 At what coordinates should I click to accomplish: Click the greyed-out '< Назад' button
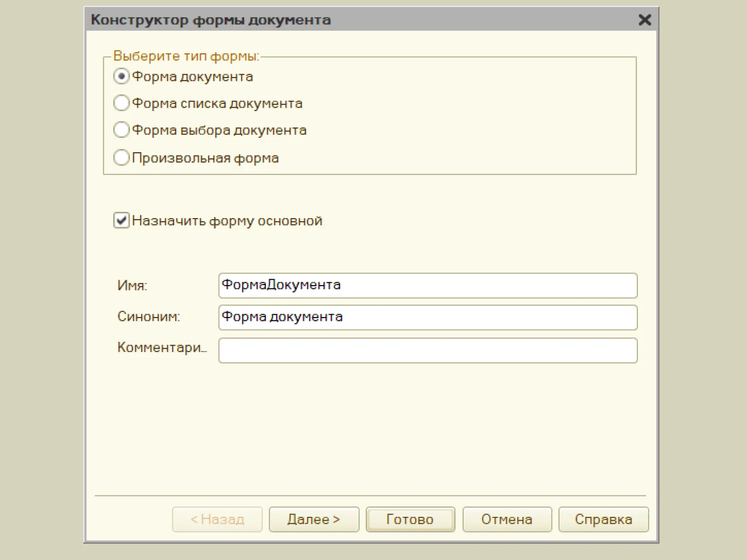coord(217,519)
